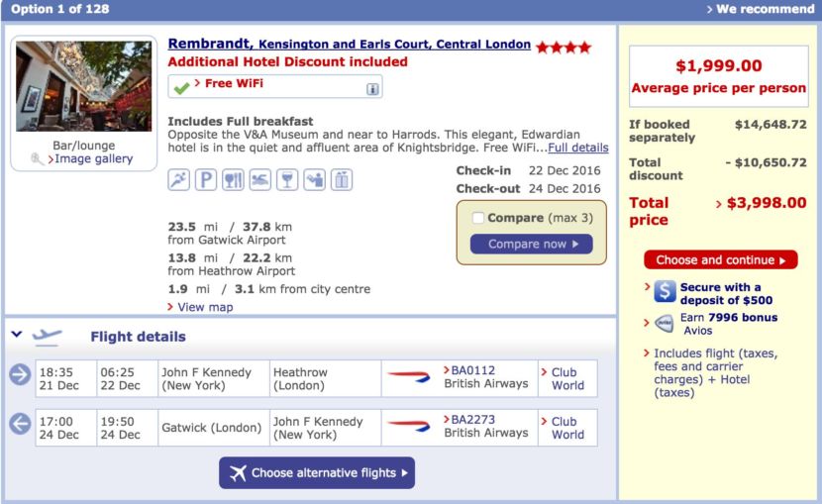This screenshot has width=822, height=504.
Task: Click distance from Gatwick Airport text
Action: [x=230, y=233]
